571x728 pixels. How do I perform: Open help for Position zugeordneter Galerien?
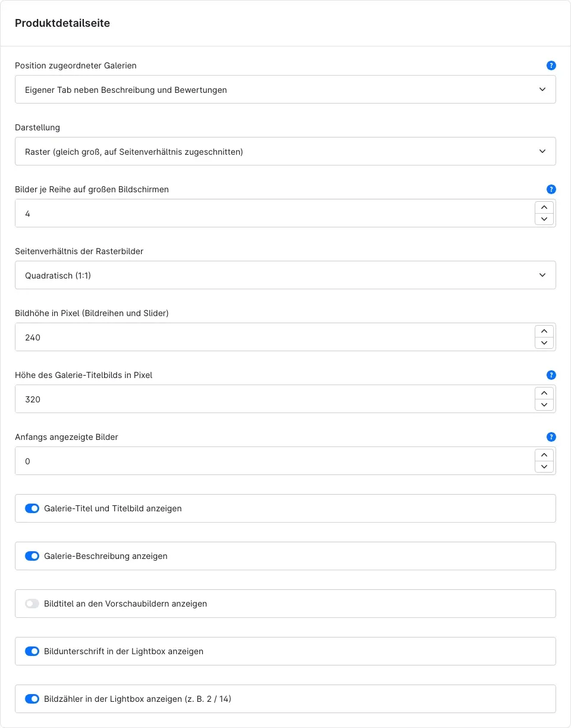(551, 65)
